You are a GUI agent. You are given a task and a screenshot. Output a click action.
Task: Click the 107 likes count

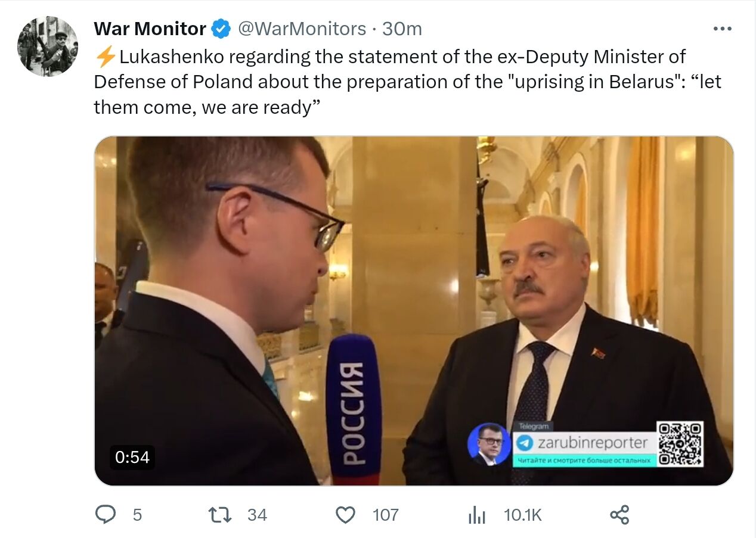(385, 515)
